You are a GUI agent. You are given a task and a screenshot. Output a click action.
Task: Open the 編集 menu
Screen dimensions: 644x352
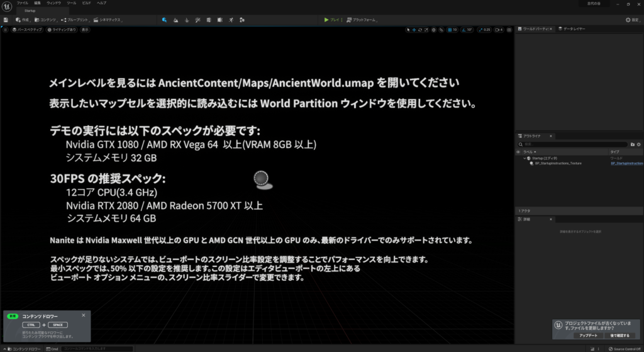click(37, 3)
